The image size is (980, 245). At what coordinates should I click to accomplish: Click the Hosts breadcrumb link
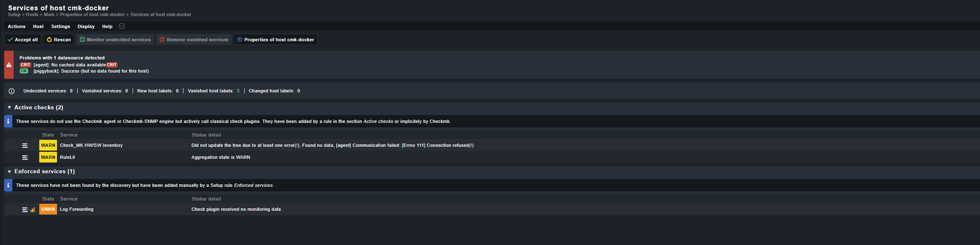tap(32, 14)
